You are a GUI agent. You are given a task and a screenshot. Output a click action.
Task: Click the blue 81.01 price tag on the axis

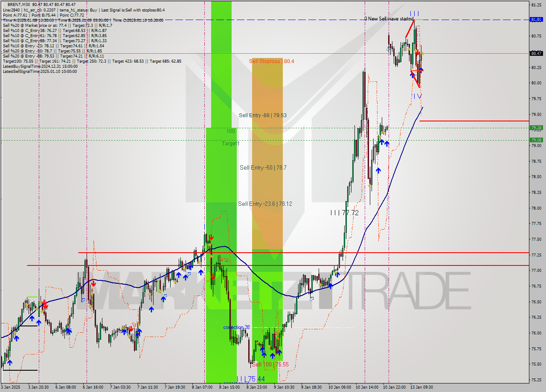click(536, 20)
